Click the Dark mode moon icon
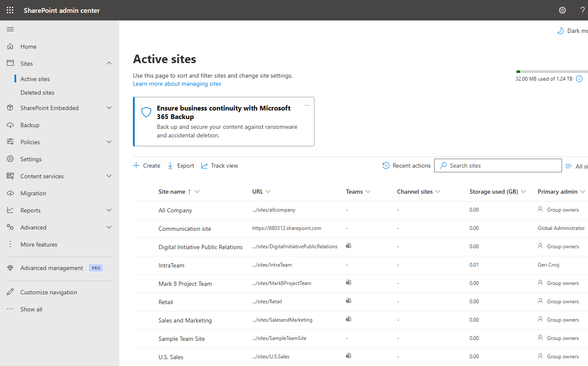The width and height of the screenshot is (588, 366). click(x=560, y=31)
